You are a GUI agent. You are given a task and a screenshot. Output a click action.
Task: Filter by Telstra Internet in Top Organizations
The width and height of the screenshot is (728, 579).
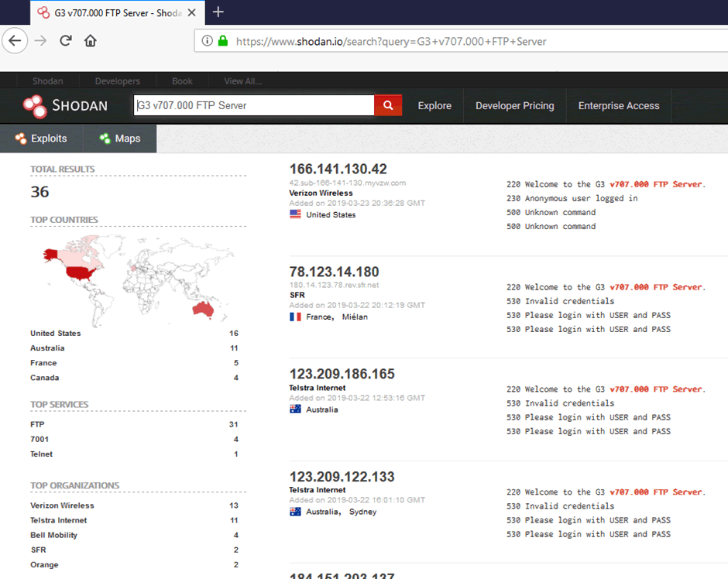tap(59, 520)
